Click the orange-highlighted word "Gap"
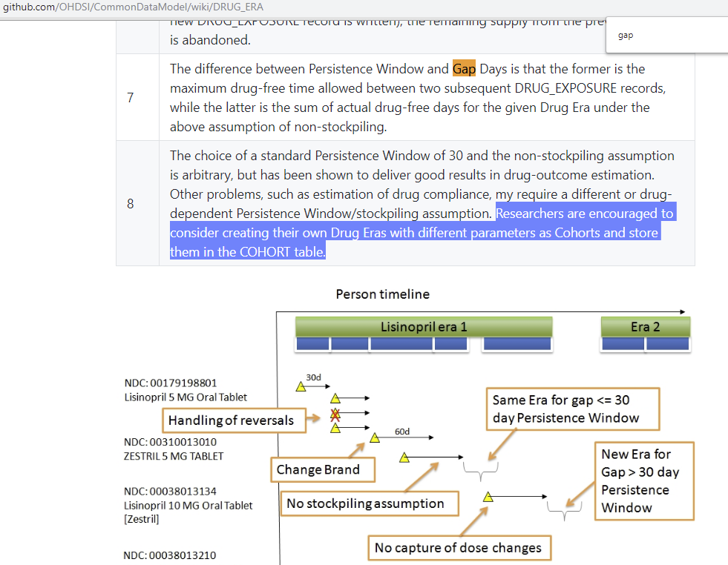 pos(464,69)
